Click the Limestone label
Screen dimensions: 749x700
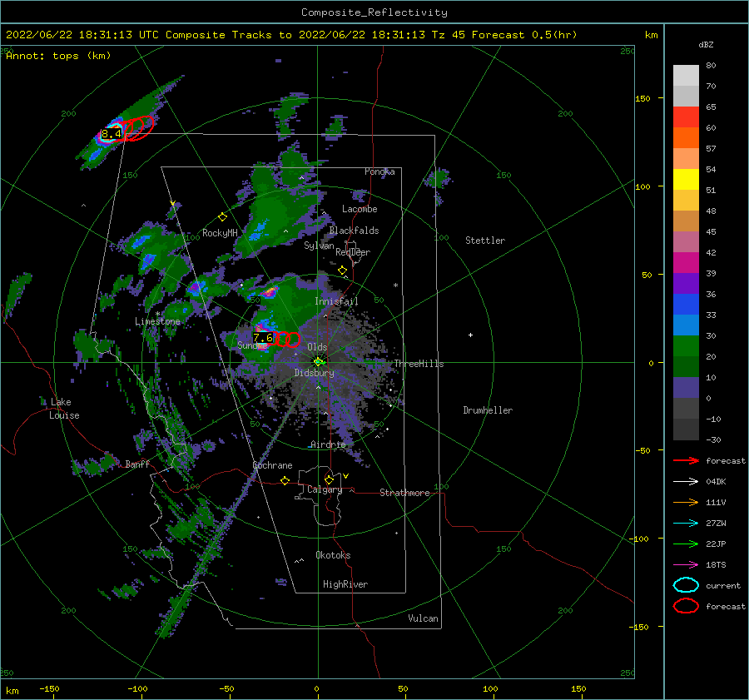point(157,321)
